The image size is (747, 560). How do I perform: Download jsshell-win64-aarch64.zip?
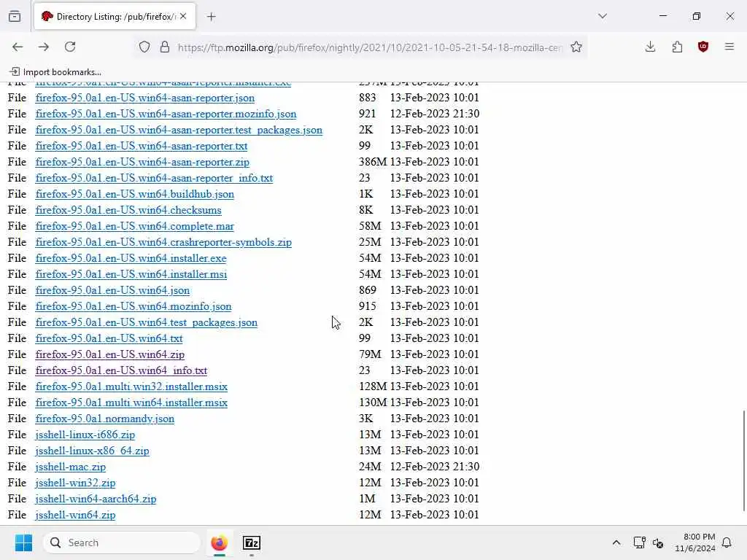click(96, 499)
